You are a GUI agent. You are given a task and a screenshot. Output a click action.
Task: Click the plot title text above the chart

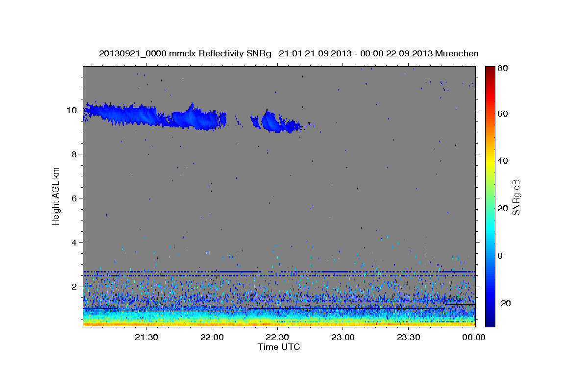tap(289, 53)
